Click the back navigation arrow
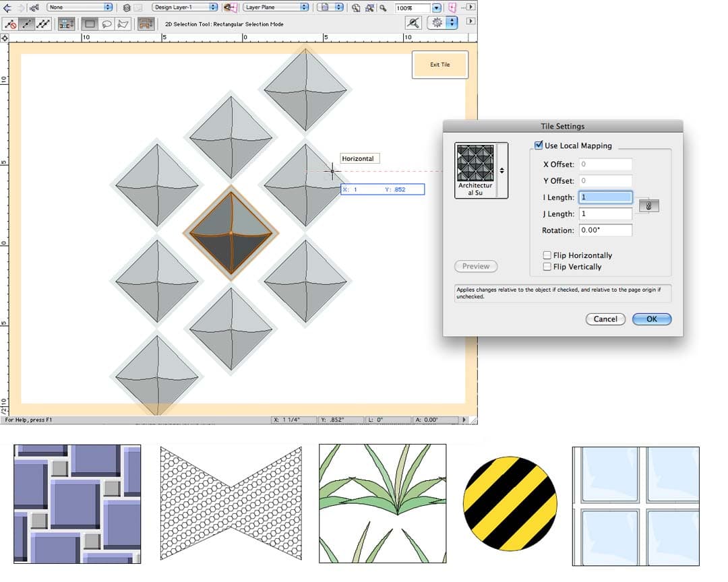728x582 pixels. pos(7,7)
